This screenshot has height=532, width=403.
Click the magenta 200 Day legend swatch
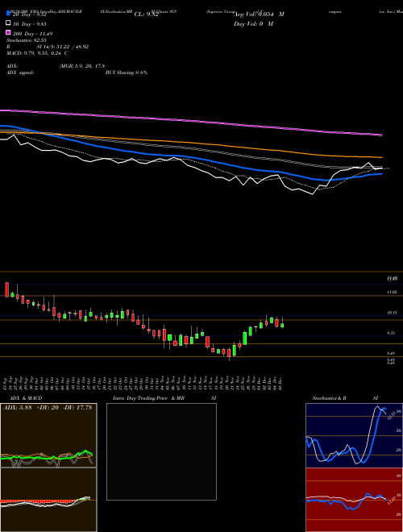pyautogui.click(x=8, y=32)
